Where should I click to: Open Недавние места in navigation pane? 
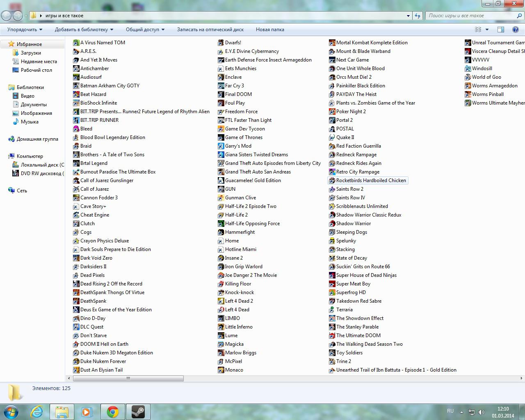39,62
